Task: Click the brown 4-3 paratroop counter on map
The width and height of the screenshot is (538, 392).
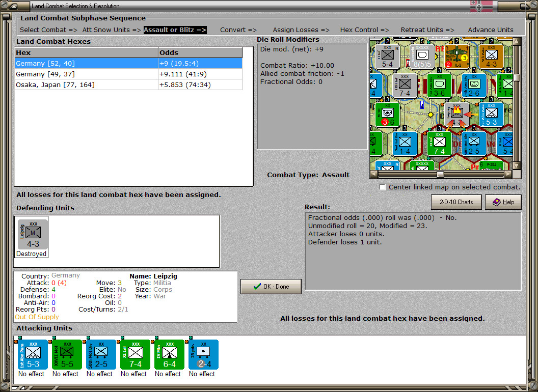Action: (491, 57)
